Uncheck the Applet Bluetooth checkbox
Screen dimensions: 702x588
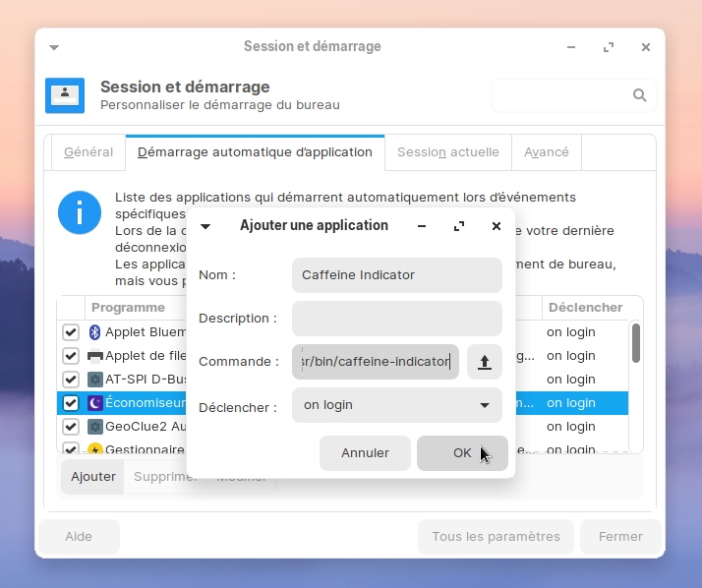[71, 332]
